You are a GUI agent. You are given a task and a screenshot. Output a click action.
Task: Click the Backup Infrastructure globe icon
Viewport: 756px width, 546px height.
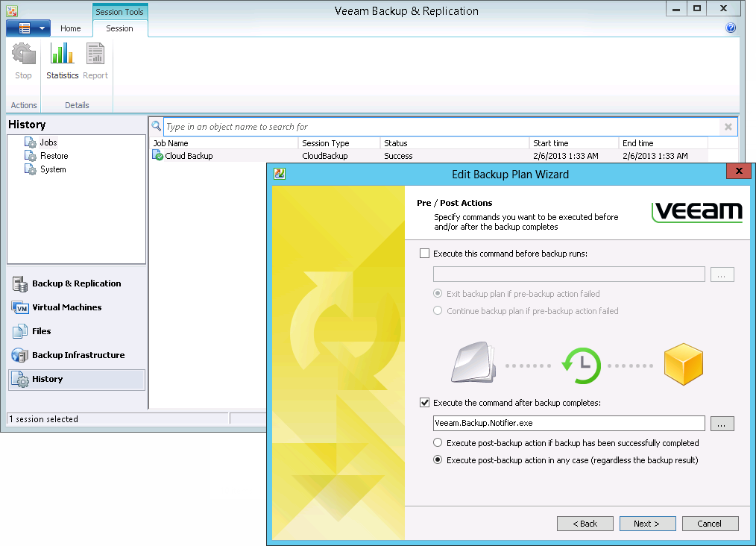[20, 355]
